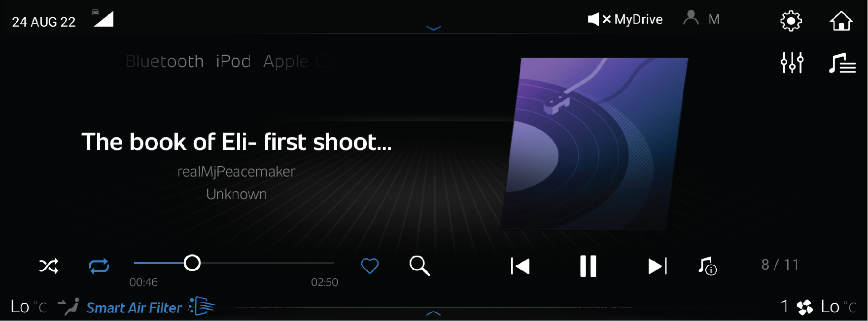Image resolution: width=868 pixels, height=321 pixels.
Task: Open the playlist queue icon
Action: pos(842,63)
